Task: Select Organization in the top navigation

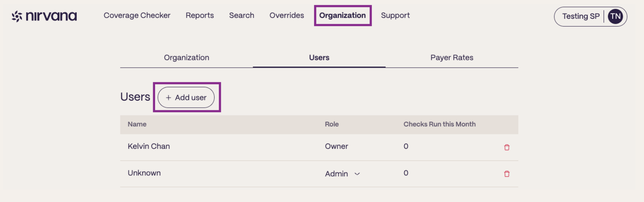Action: coord(342,15)
